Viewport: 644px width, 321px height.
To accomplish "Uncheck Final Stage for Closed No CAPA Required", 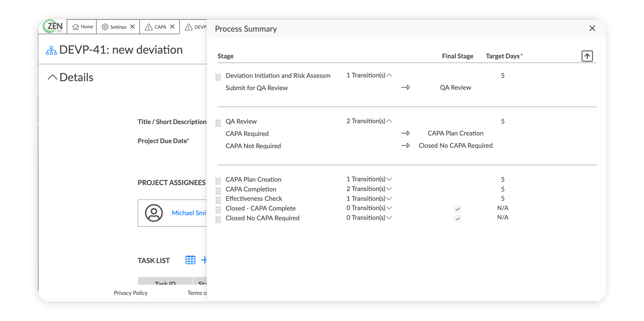I will pos(457,219).
